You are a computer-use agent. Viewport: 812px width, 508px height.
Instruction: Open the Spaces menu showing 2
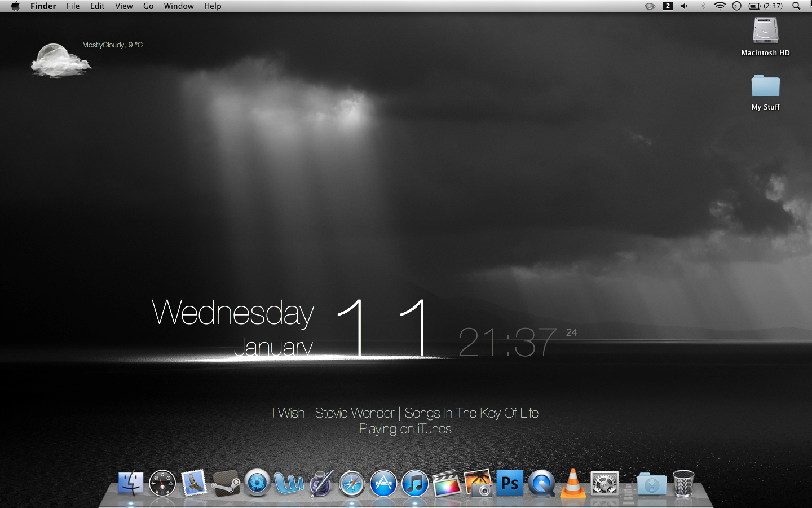[668, 6]
